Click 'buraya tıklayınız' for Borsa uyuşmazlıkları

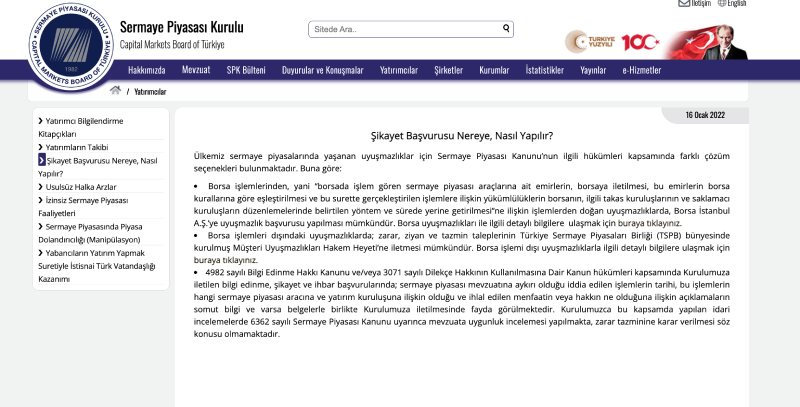649,223
